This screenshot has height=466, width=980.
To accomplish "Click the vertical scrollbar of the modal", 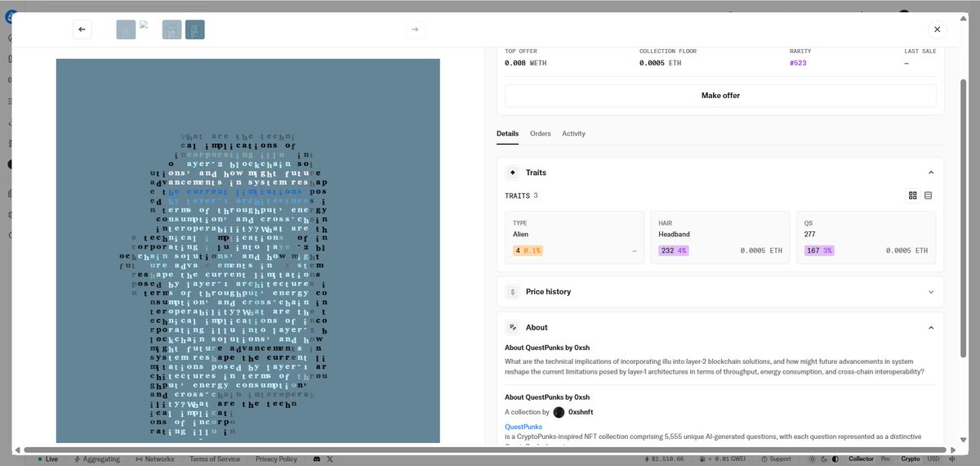I will click(x=964, y=218).
